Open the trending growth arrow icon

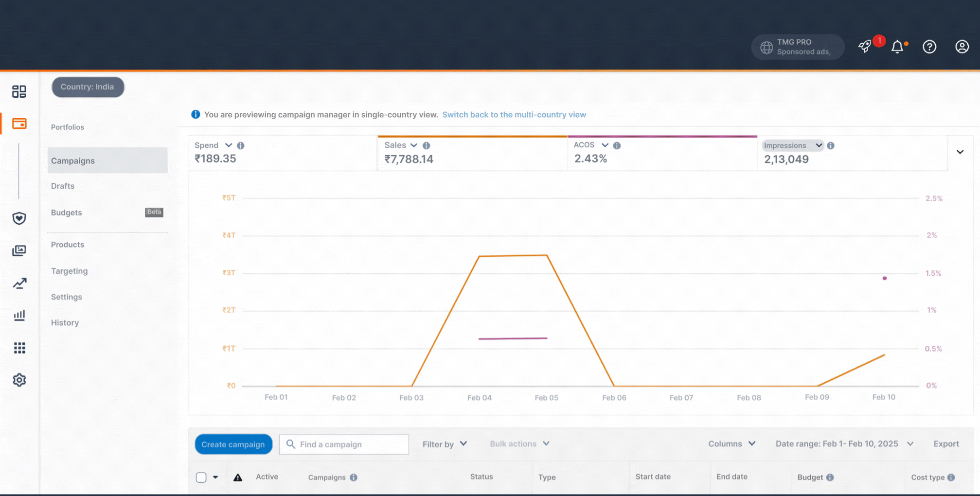(x=19, y=283)
